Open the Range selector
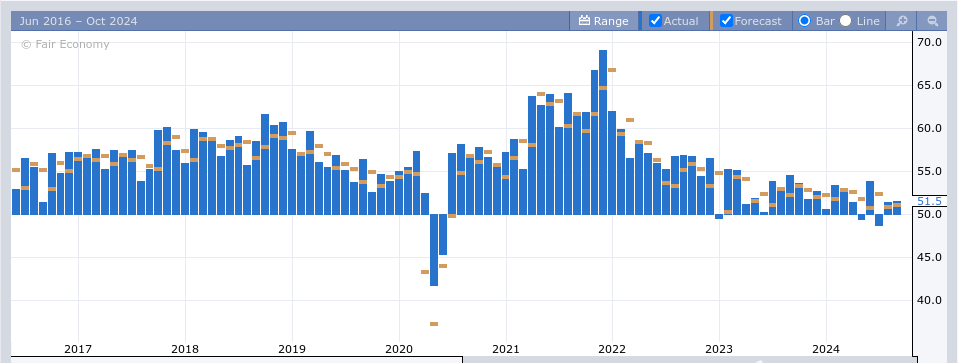 click(604, 21)
